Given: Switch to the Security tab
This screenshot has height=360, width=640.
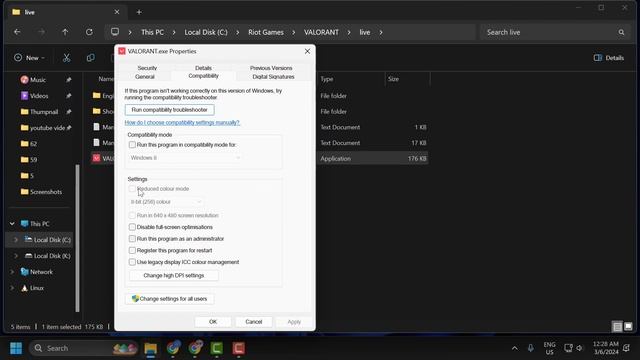Looking at the screenshot, I should (147, 68).
